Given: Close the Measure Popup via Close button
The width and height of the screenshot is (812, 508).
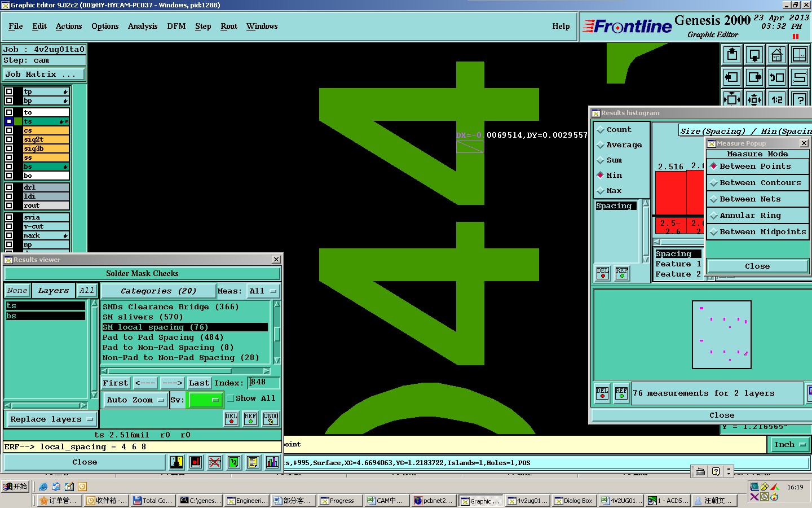Looking at the screenshot, I should click(757, 266).
